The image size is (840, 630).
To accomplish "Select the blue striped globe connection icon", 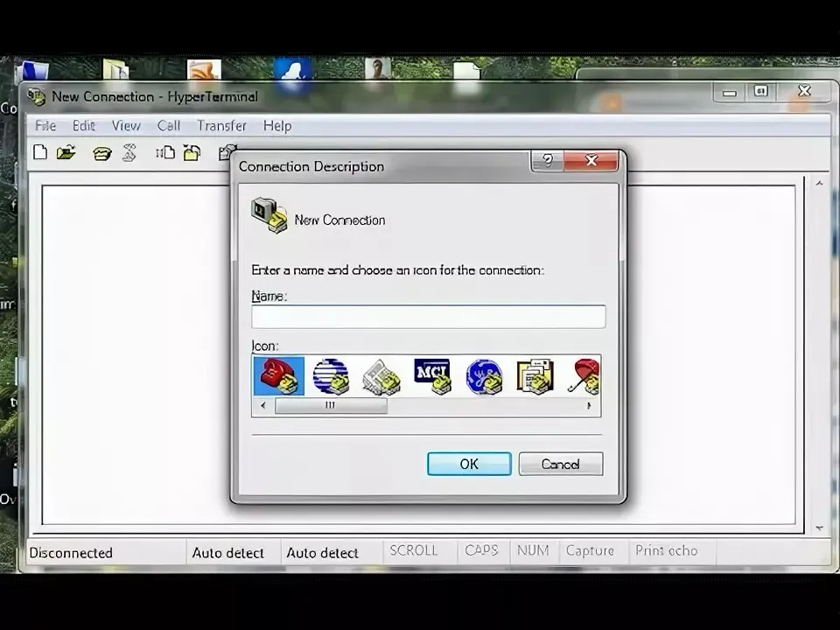I will (332, 376).
